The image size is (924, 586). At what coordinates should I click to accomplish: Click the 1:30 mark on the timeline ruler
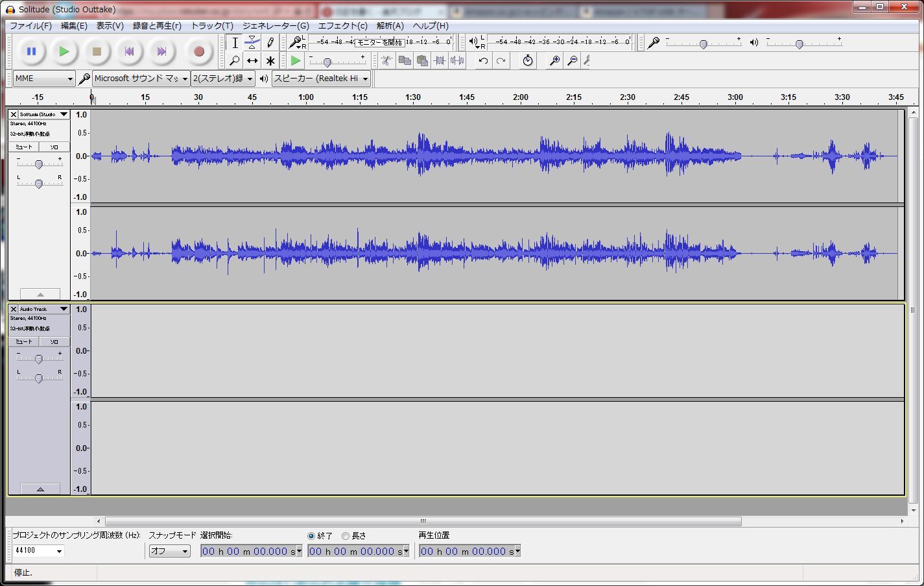[x=413, y=97]
